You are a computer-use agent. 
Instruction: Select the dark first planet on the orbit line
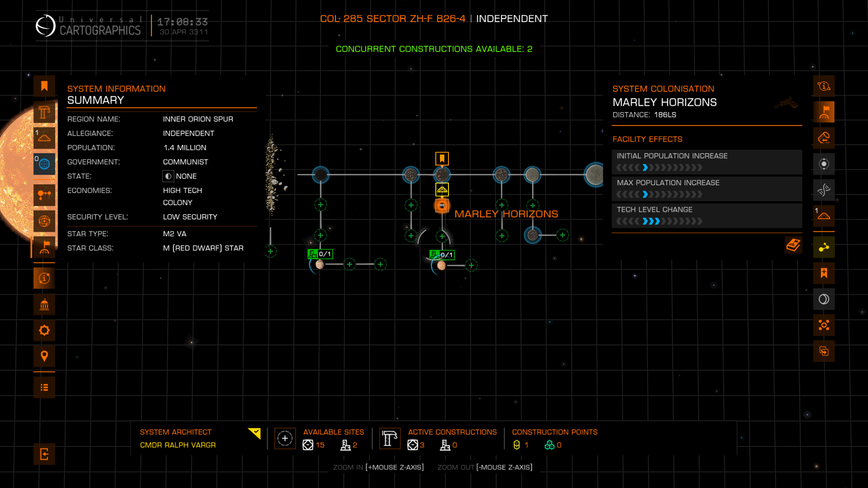click(321, 174)
